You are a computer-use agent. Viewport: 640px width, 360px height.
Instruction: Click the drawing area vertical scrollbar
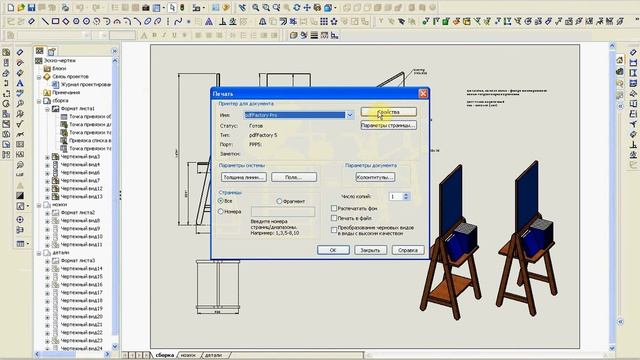point(612,197)
